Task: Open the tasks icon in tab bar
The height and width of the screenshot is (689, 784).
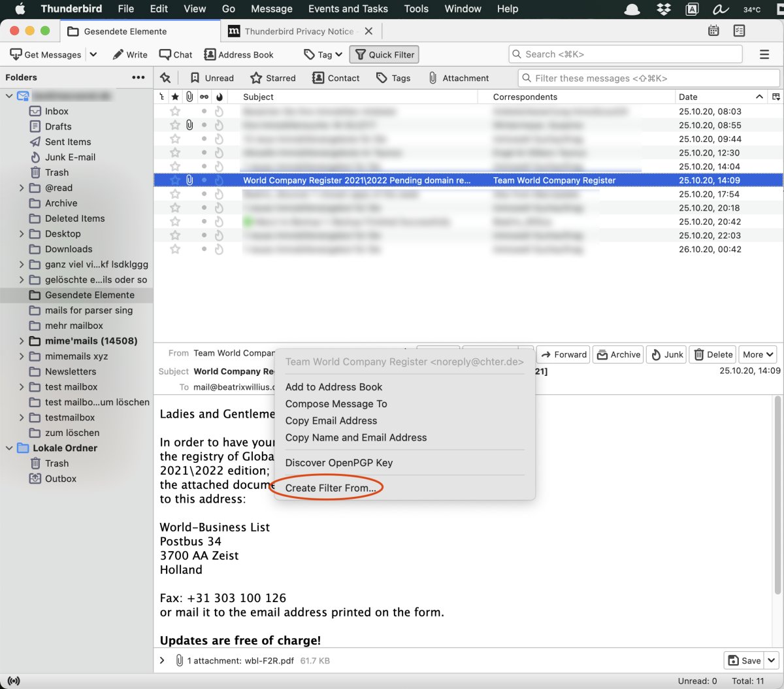Action: point(739,31)
